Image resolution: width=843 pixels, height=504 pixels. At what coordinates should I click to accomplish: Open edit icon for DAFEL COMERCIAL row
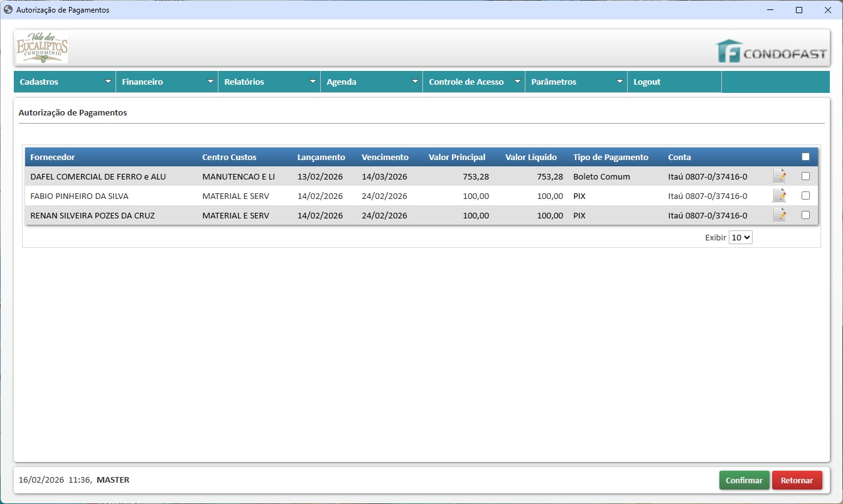pyautogui.click(x=779, y=176)
